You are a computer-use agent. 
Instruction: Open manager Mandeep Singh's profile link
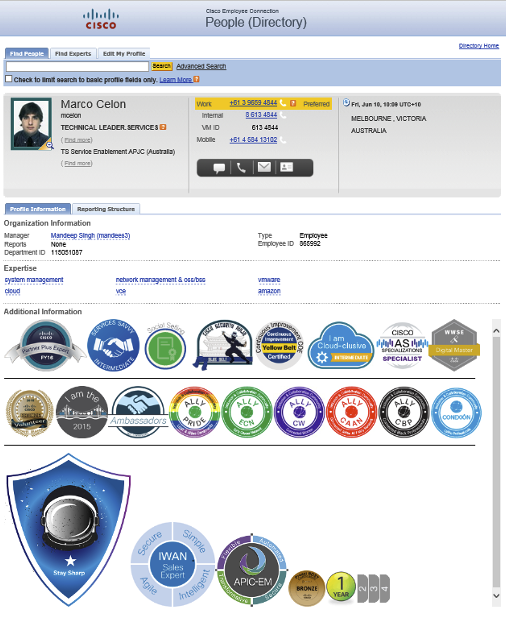[90, 236]
